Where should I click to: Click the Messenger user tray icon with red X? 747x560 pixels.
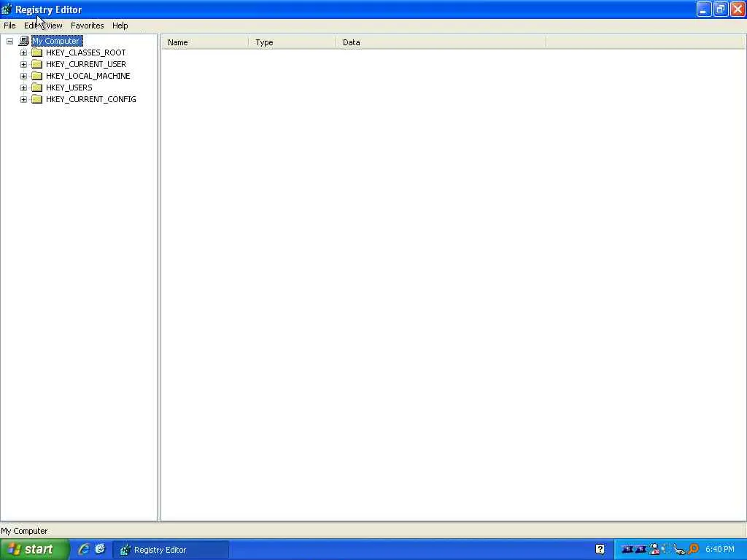tap(655, 549)
